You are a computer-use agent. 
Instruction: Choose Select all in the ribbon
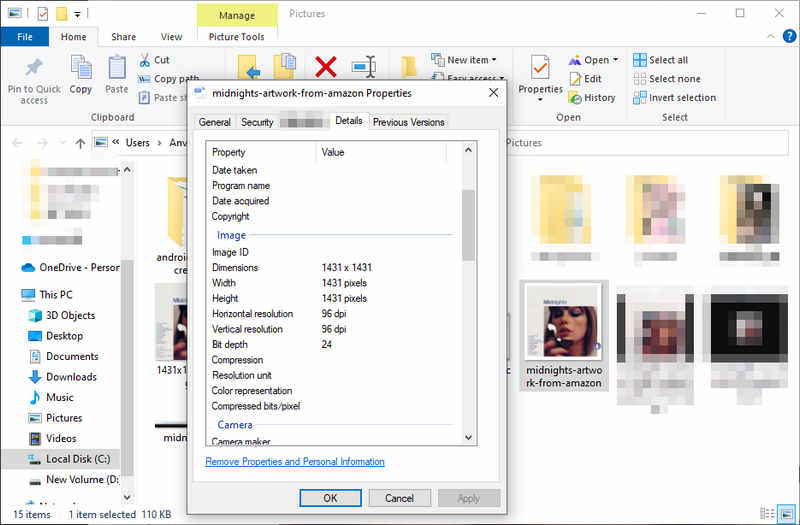coord(641,60)
